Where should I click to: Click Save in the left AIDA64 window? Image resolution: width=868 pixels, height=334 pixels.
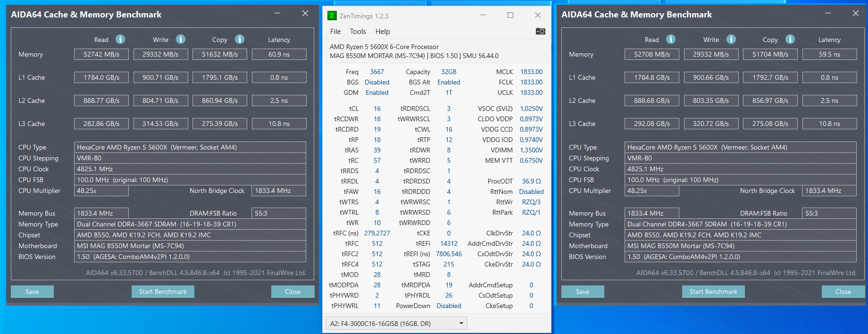coord(32,292)
